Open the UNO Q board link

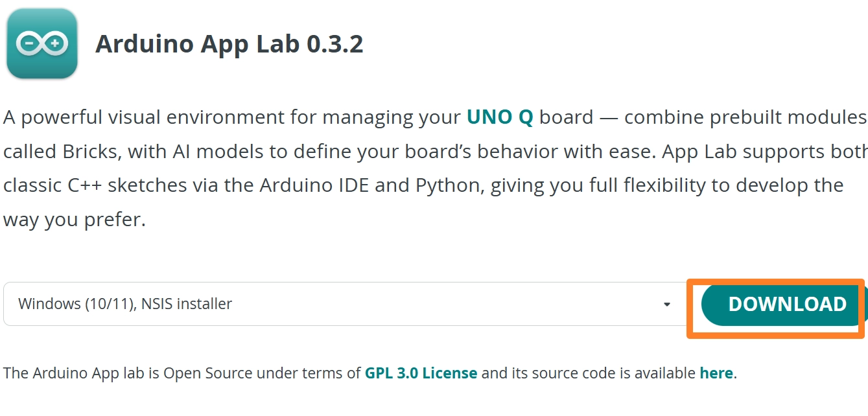coord(500,117)
